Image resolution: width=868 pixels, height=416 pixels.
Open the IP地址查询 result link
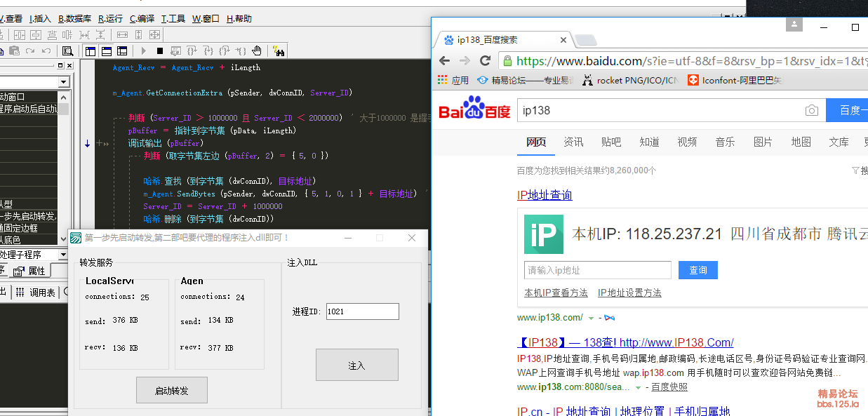[x=545, y=195]
